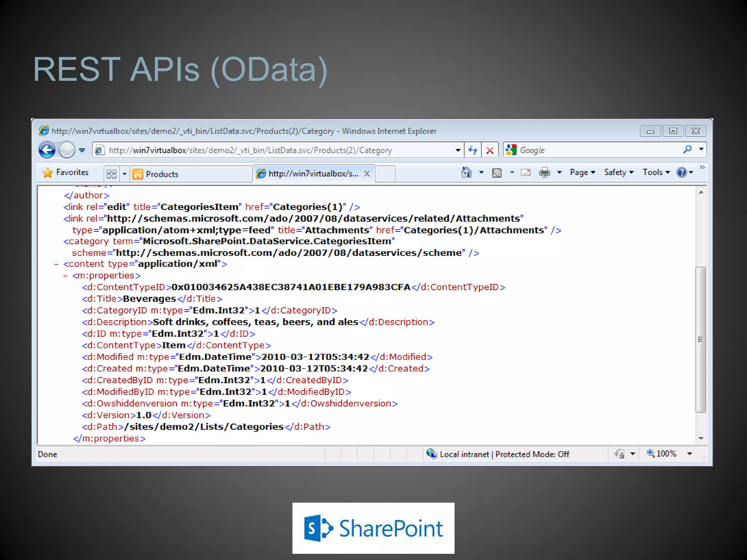Click the vertical scrollbar thumb
747x560 pixels.
(700, 339)
